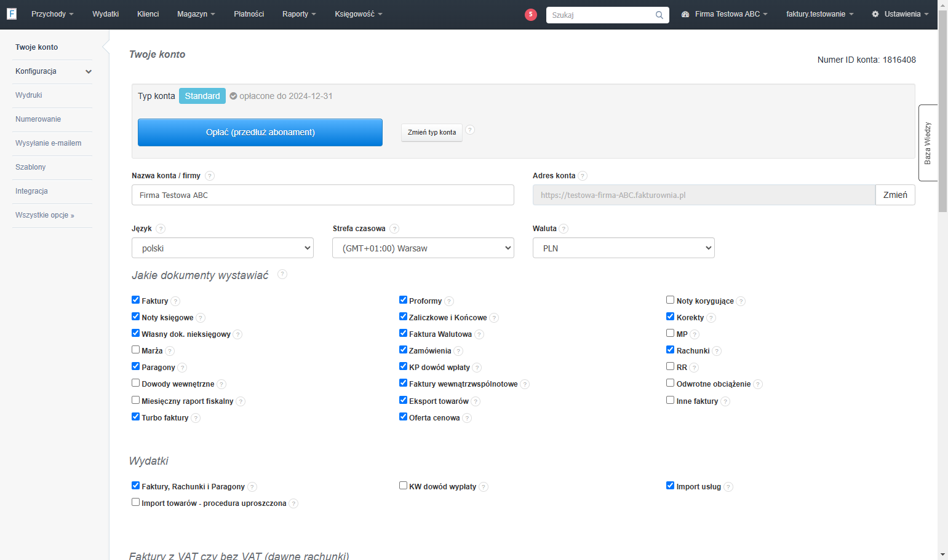Uncheck the Faktury checkbox

tap(135, 300)
